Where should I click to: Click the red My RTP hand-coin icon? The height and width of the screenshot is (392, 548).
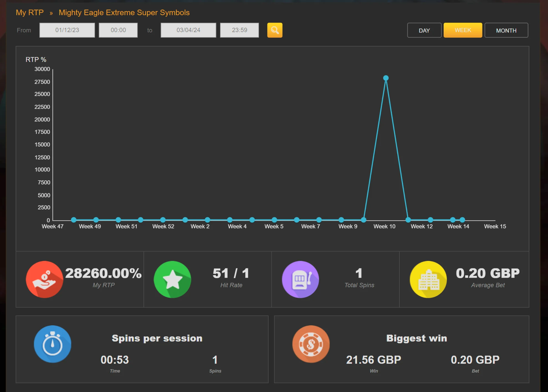[44, 279]
